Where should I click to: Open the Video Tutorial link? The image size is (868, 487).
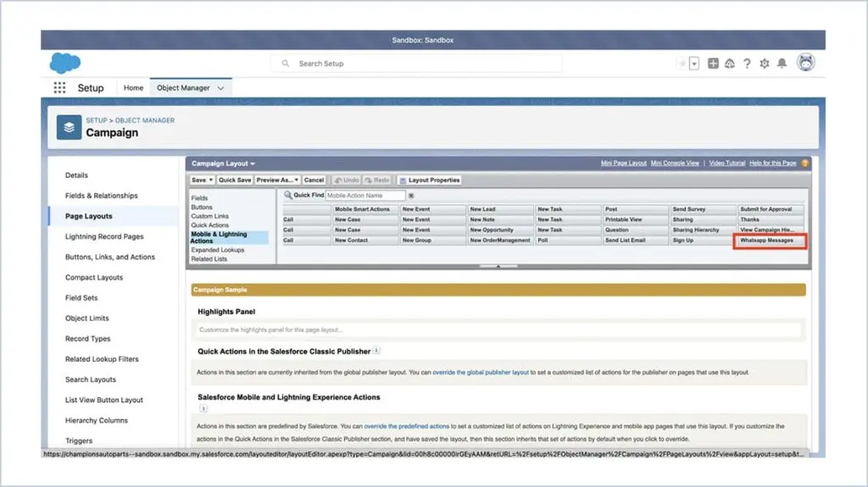coord(726,163)
